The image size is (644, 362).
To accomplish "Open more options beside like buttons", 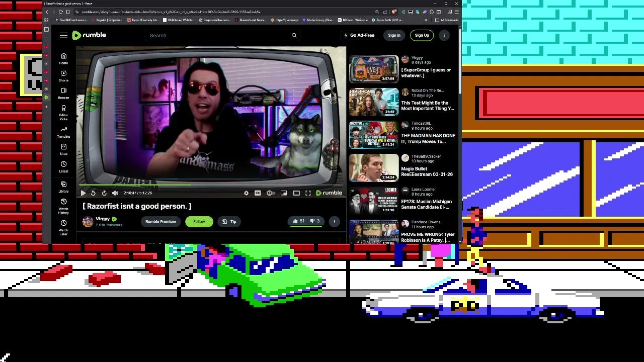I will (335, 221).
